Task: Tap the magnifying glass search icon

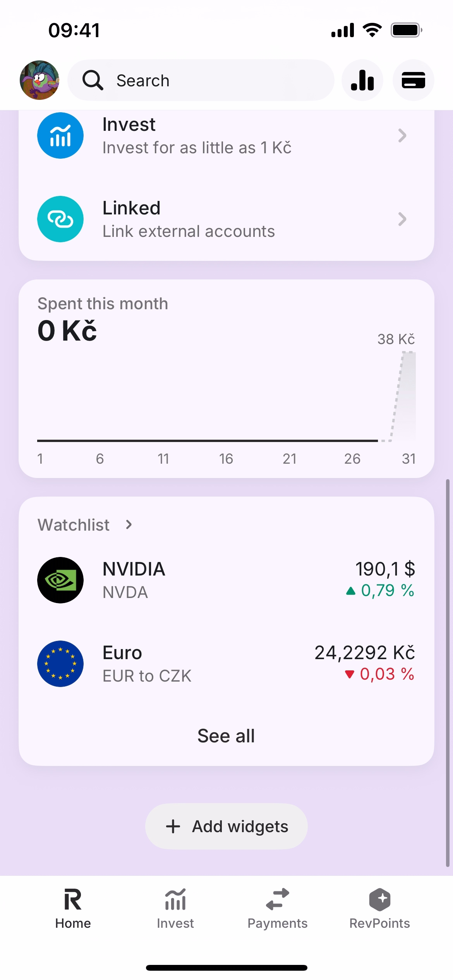Action: click(93, 80)
